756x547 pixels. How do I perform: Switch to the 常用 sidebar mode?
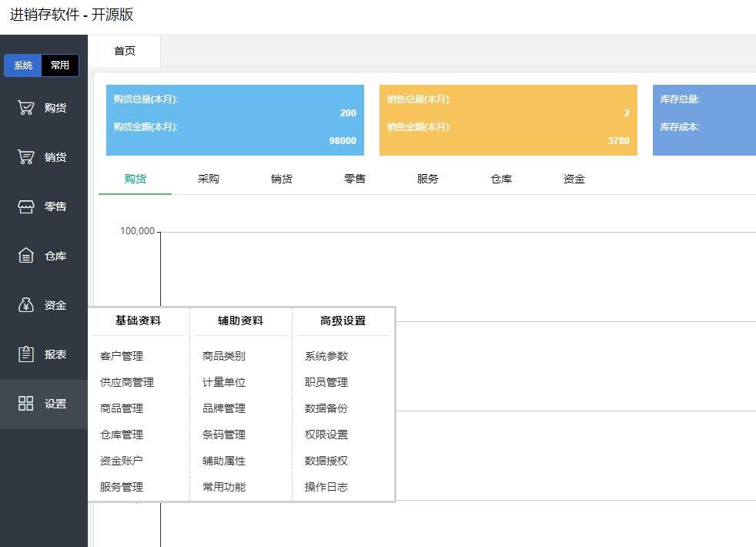point(60,65)
